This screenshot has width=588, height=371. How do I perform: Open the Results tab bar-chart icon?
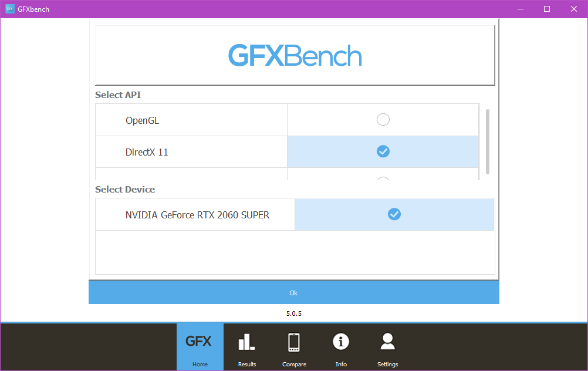click(246, 342)
